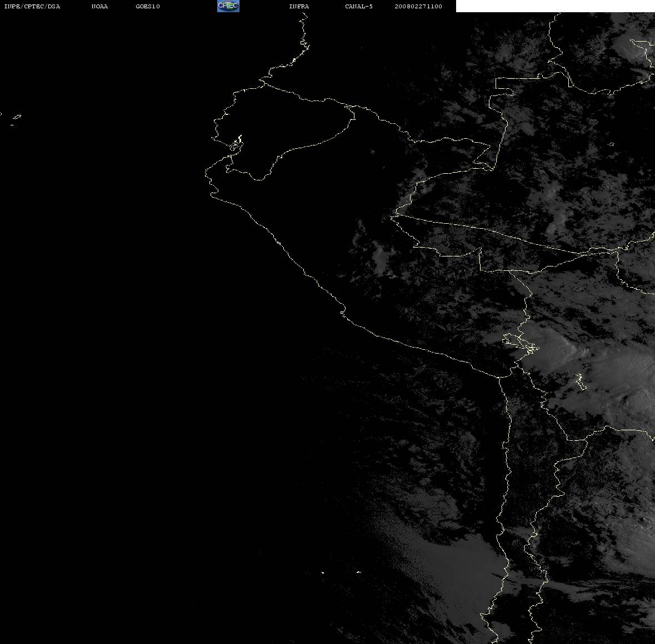Select the CANAL-5 label

pyautogui.click(x=359, y=6)
